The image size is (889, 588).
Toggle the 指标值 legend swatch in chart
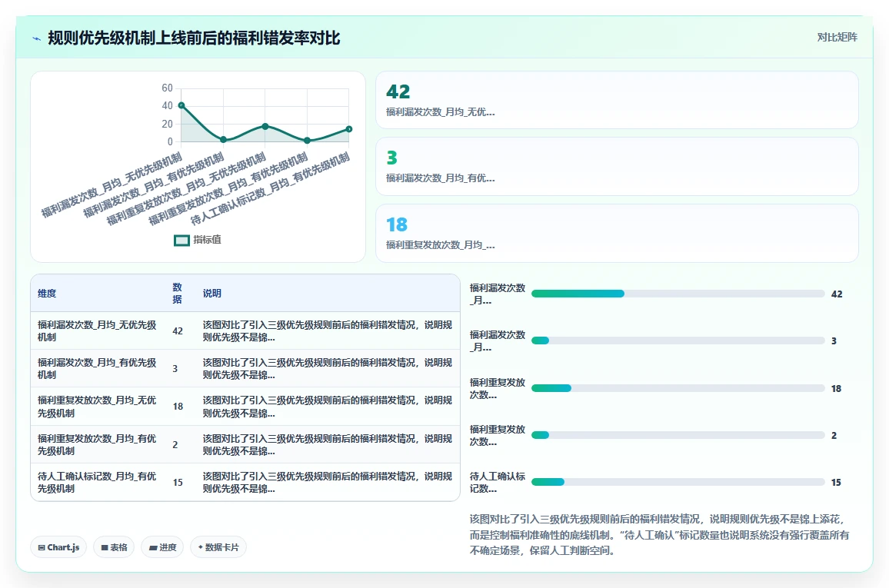181,240
